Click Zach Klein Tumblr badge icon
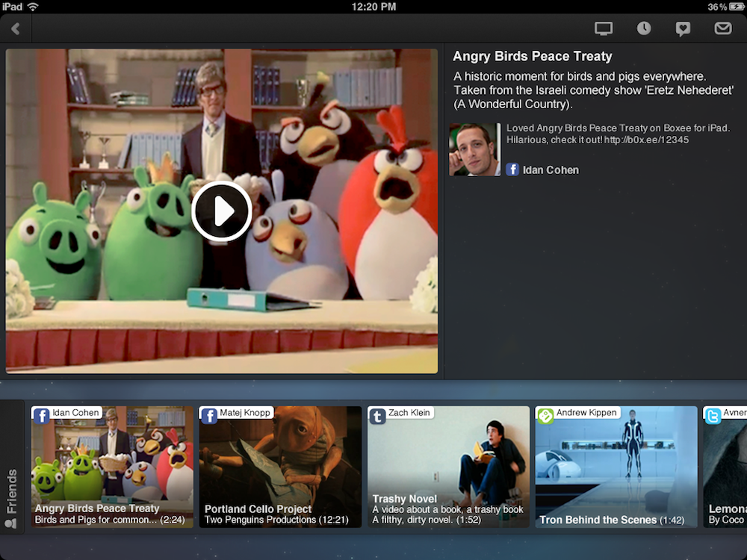747x560 pixels. tap(377, 416)
